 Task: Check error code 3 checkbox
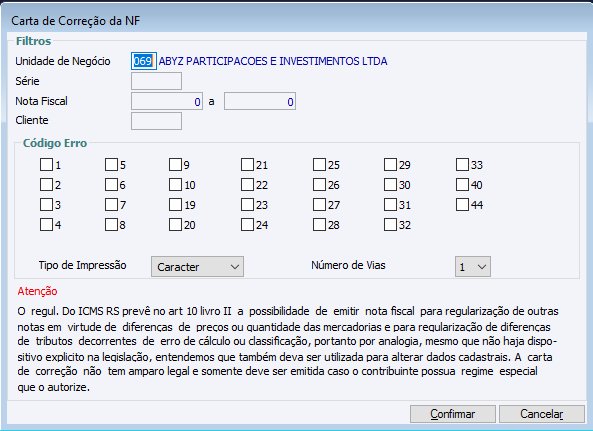47,205
